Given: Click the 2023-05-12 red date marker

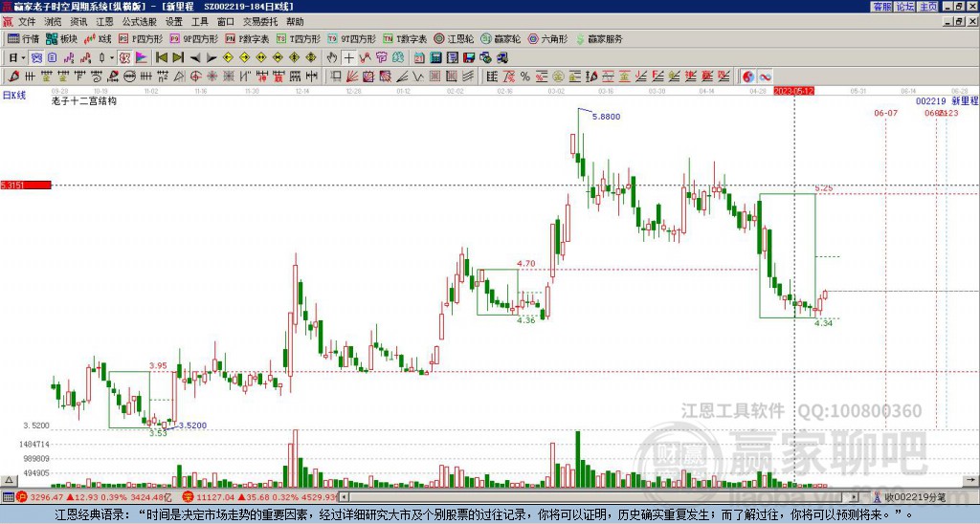Looking at the screenshot, I should click(x=793, y=91).
